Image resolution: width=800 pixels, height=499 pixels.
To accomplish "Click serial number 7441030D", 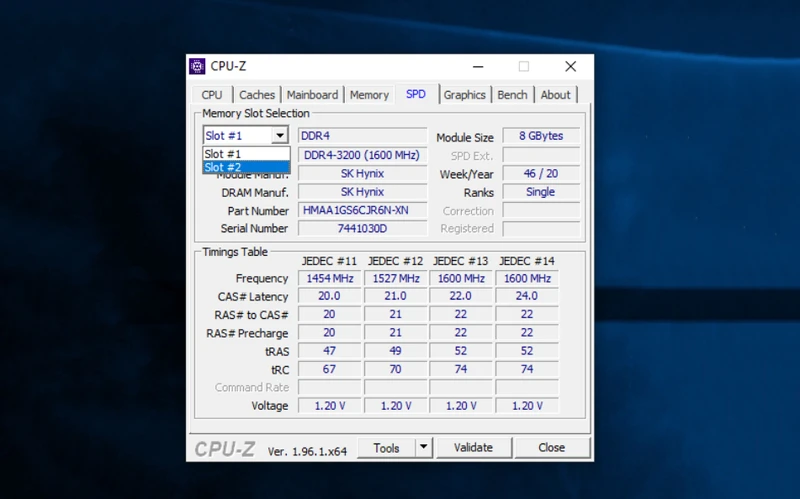I will pos(362,228).
